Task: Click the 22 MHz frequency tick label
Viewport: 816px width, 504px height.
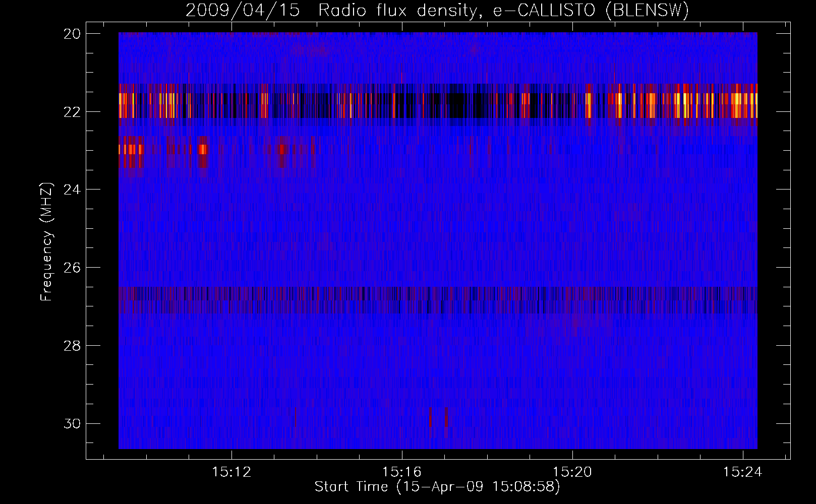Action: point(72,111)
